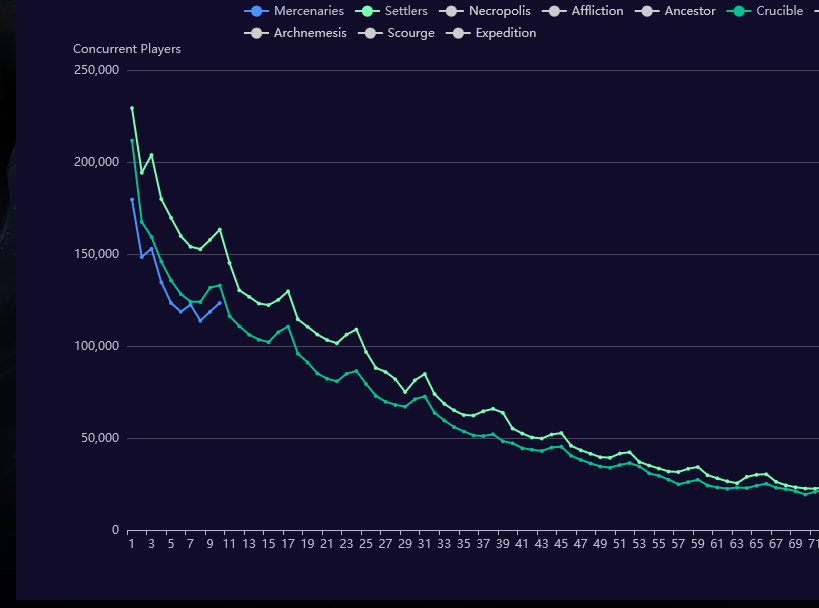Toggle the Mercenaries series in legend
The width and height of the screenshot is (819, 608).
click(294, 11)
